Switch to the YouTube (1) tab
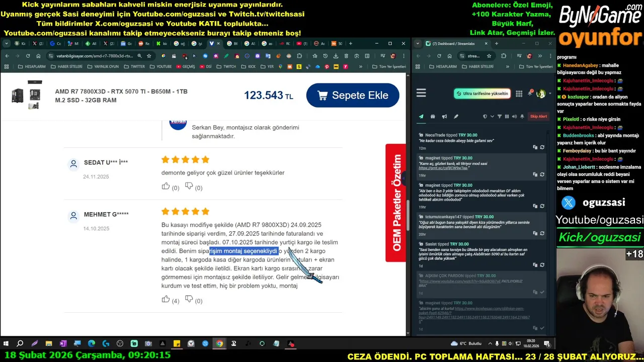This screenshot has width=644, height=362. (301, 43)
